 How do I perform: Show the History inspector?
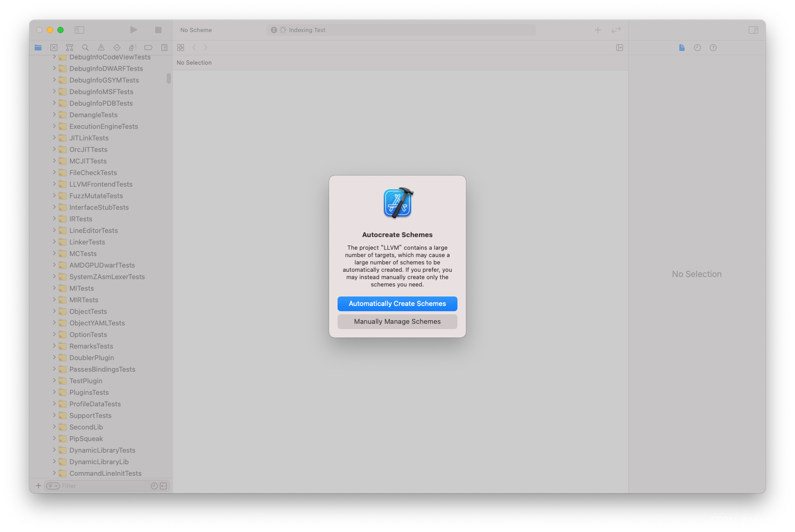(697, 47)
